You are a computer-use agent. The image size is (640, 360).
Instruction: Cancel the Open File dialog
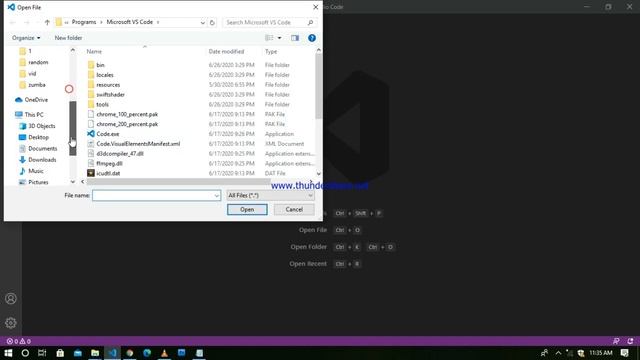point(294,209)
